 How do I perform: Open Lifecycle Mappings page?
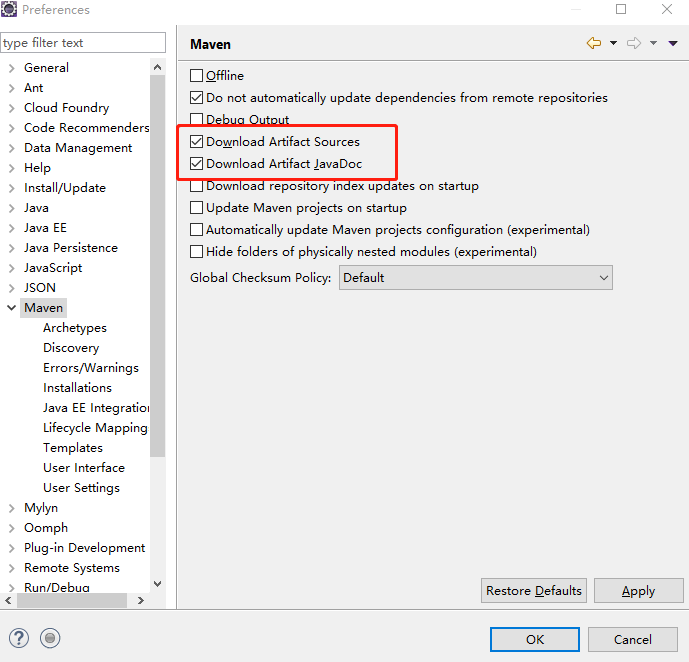95,428
